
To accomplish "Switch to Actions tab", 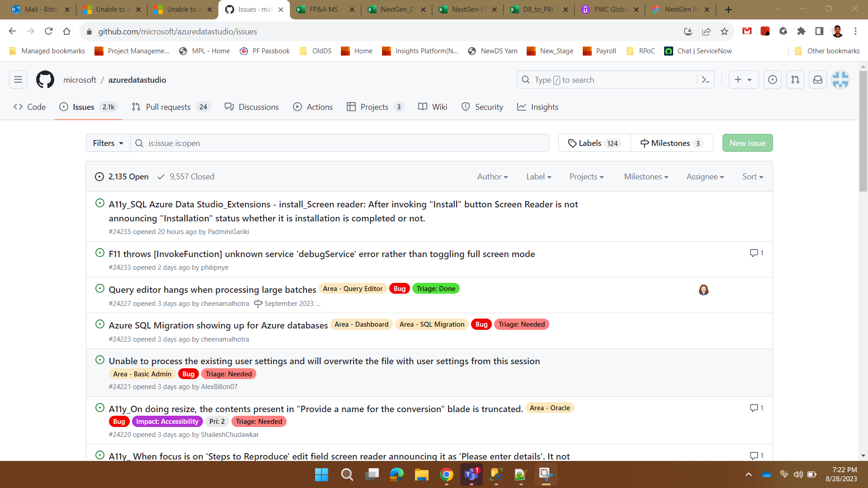I will tap(313, 107).
